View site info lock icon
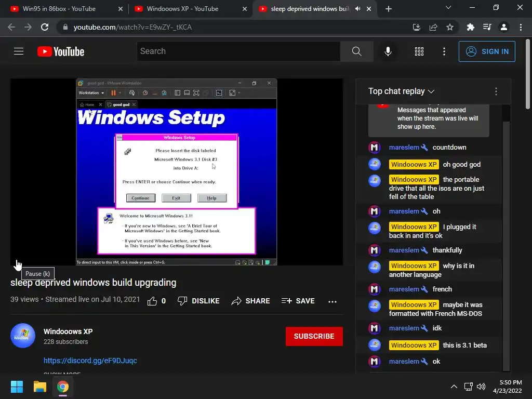The height and width of the screenshot is (399, 532). click(65, 27)
